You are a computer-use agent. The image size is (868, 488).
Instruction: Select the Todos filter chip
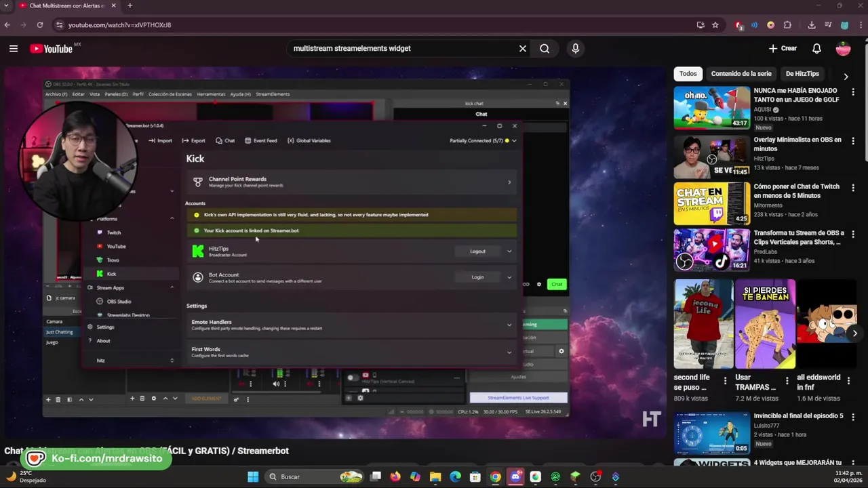(688, 74)
